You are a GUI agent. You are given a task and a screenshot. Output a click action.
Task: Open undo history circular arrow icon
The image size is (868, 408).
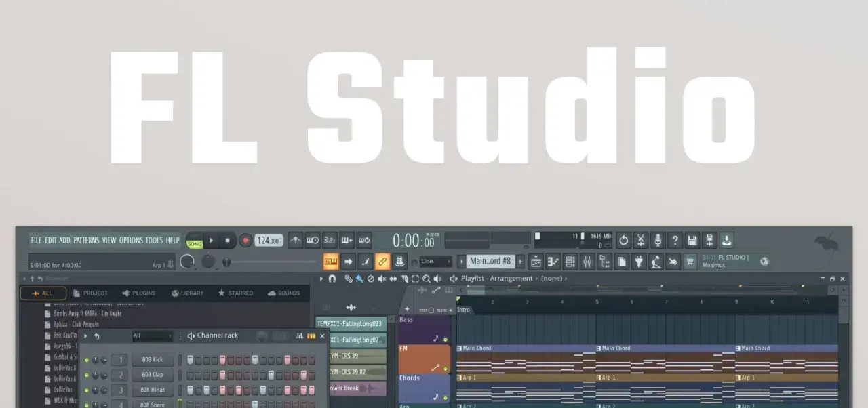tap(624, 241)
